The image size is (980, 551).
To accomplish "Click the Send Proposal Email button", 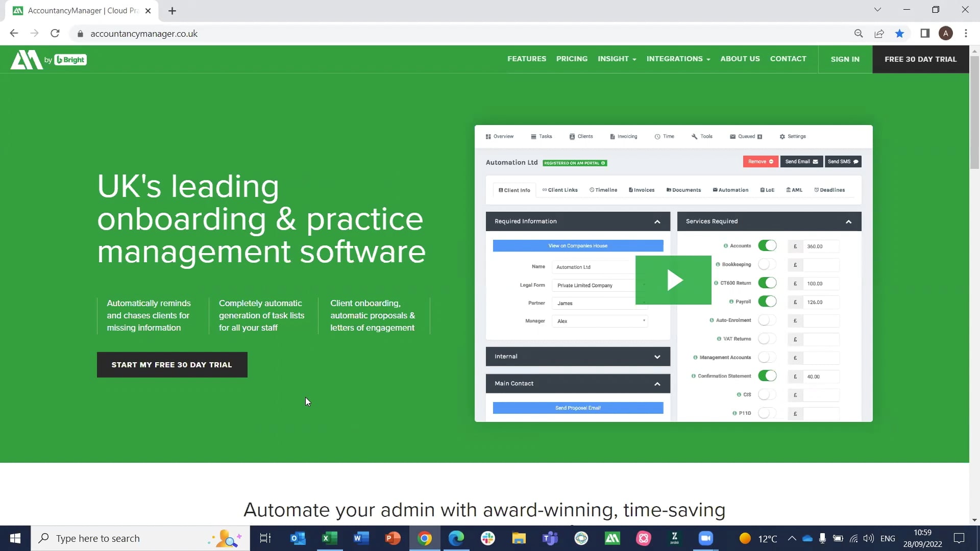I will pyautogui.click(x=578, y=408).
